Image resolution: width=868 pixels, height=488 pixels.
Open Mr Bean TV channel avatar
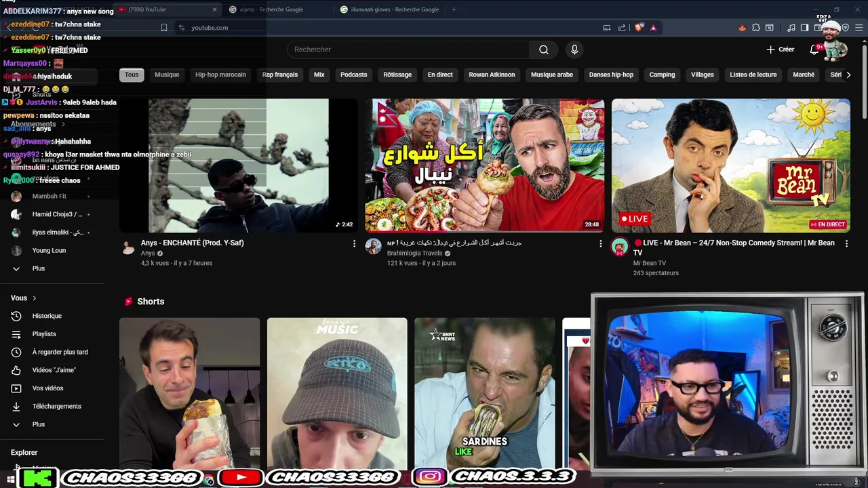coord(620,247)
